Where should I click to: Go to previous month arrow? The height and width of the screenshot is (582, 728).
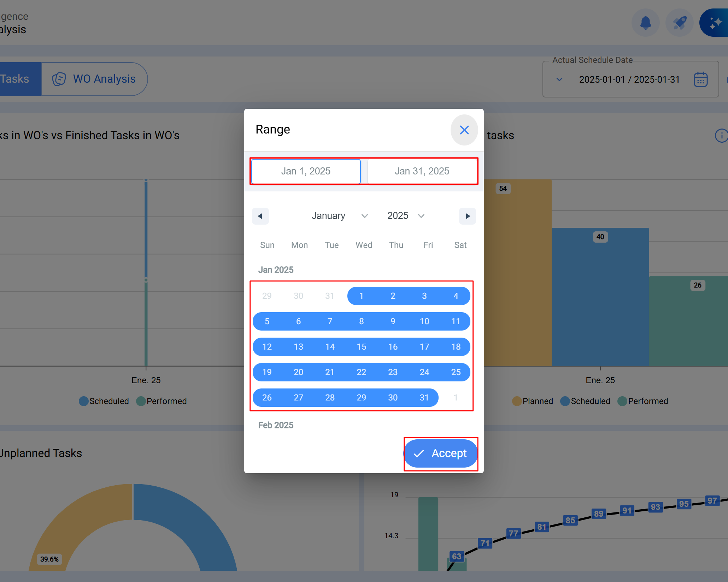click(260, 216)
